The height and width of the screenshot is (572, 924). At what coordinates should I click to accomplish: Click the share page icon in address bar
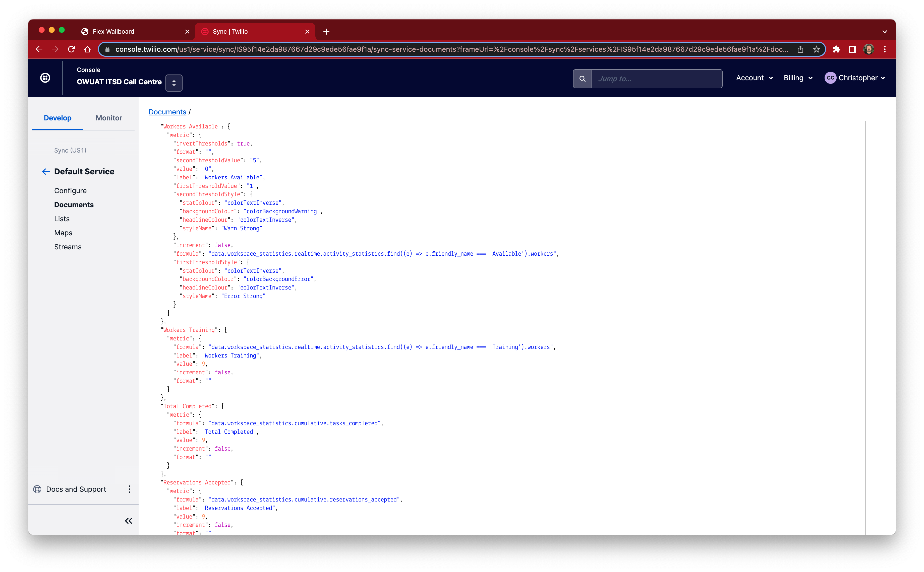coord(800,49)
